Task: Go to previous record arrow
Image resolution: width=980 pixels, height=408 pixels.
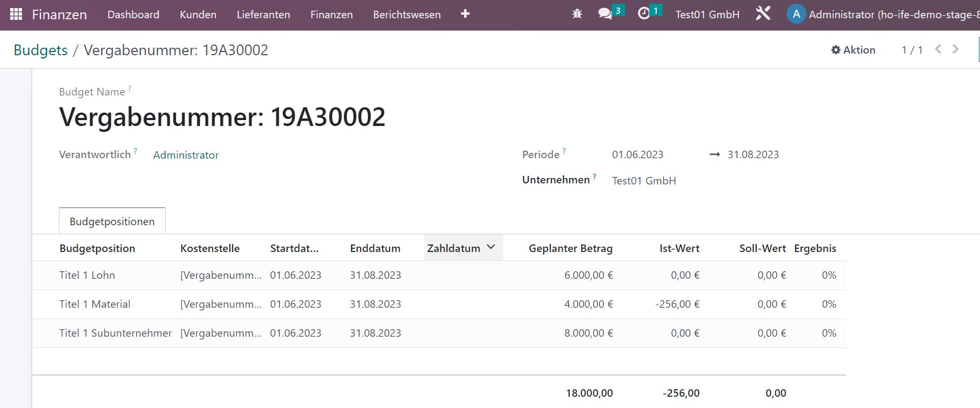Action: point(938,49)
